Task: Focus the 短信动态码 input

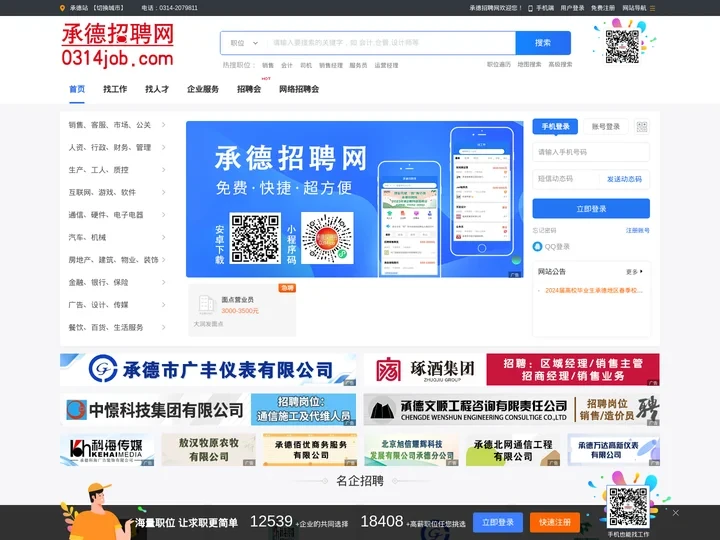Action: pyautogui.click(x=566, y=179)
